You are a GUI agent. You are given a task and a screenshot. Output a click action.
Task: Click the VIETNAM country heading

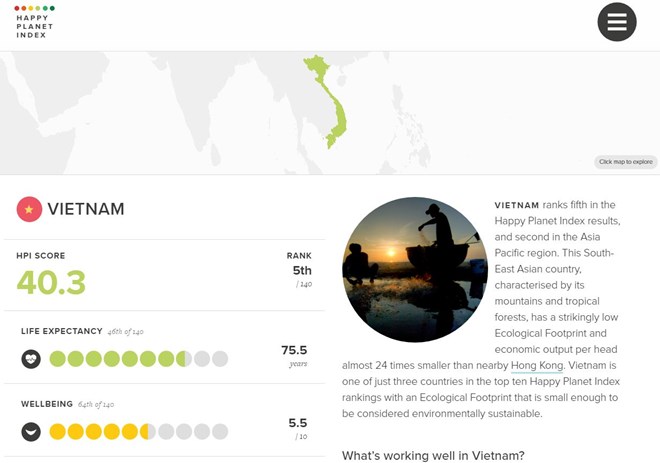[86, 209]
